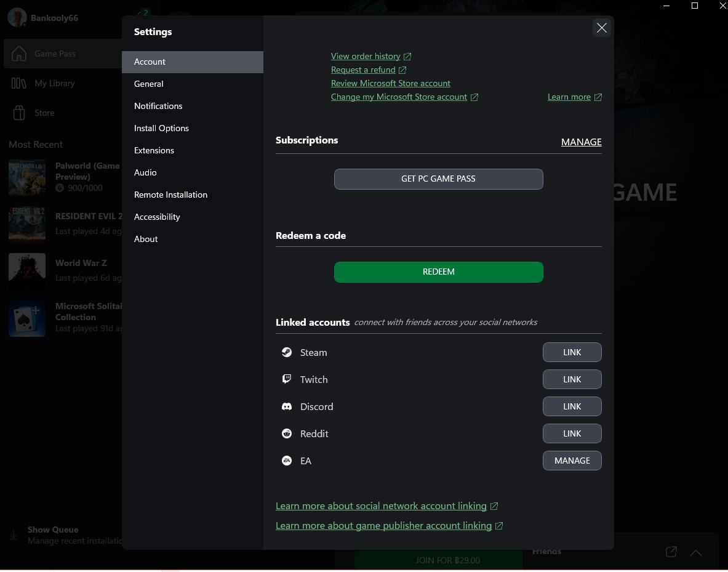The width and height of the screenshot is (728, 572).
Task: Open My Library in the left navigation
Action: pyautogui.click(x=54, y=83)
